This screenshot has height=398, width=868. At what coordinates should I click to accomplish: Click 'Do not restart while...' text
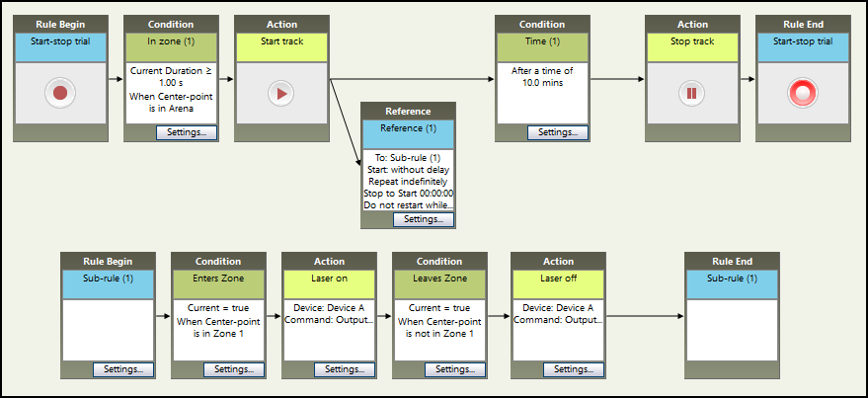409,204
